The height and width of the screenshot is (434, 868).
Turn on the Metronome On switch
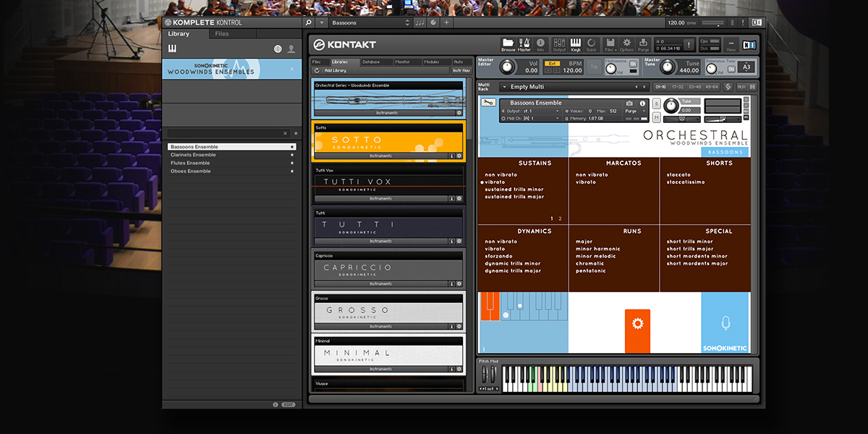tap(633, 64)
